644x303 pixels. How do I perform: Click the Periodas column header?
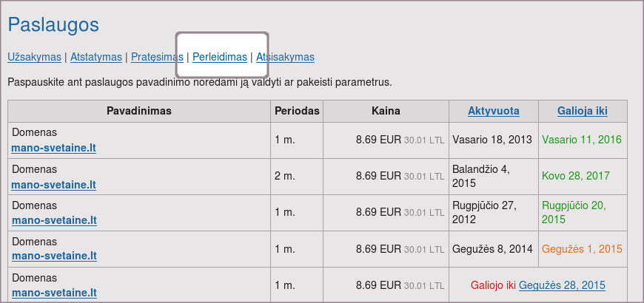coord(297,111)
